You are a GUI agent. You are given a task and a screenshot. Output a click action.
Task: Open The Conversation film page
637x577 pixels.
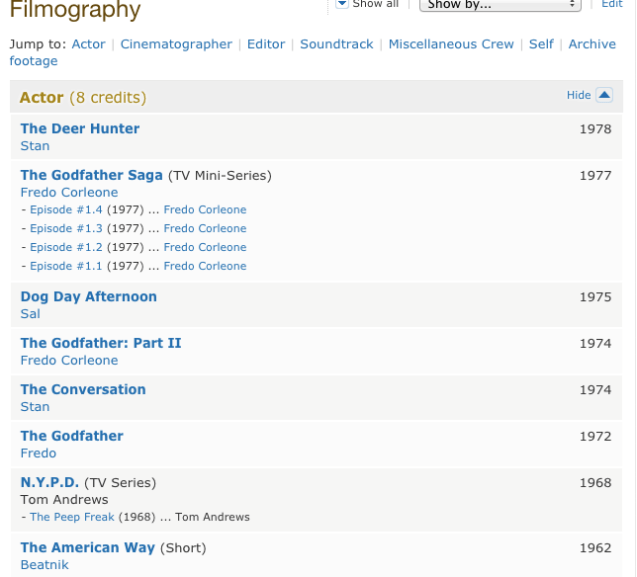click(83, 389)
